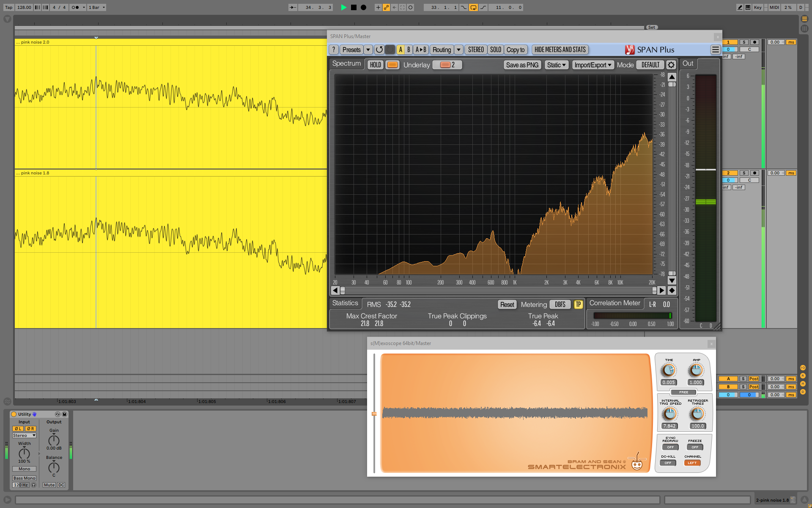Toggle the FREEZE switch in s(M)exoscope

point(695,447)
